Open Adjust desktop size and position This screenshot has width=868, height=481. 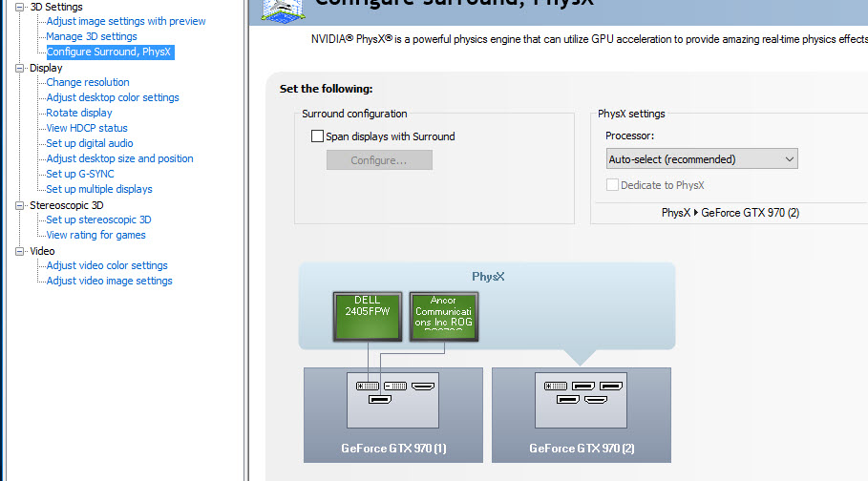119,158
